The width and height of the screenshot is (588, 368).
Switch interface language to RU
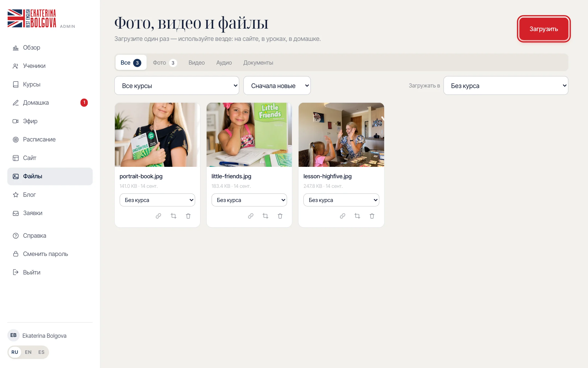point(15,352)
